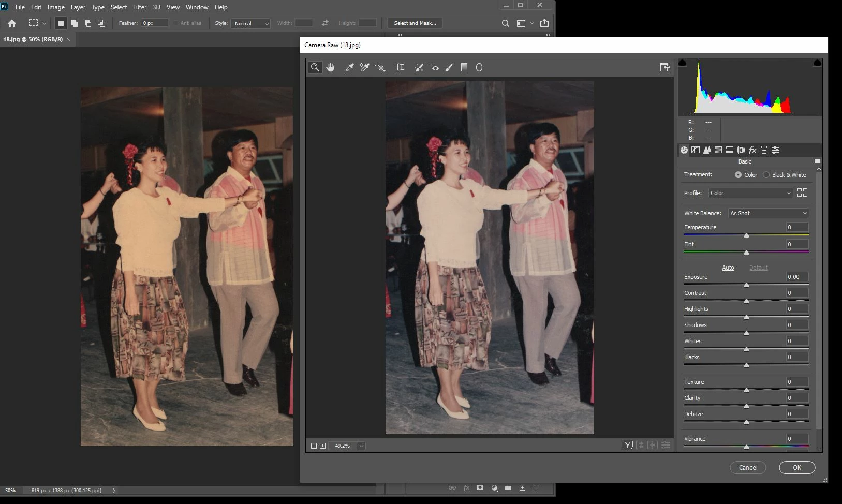Image resolution: width=842 pixels, height=504 pixels.
Task: Click the Highlights value field
Action: [x=797, y=309]
